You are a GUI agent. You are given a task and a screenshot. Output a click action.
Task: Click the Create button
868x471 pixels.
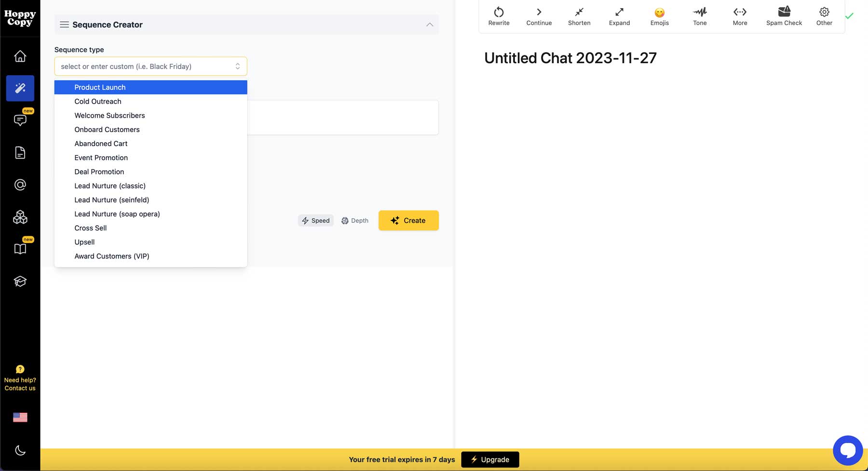click(408, 220)
